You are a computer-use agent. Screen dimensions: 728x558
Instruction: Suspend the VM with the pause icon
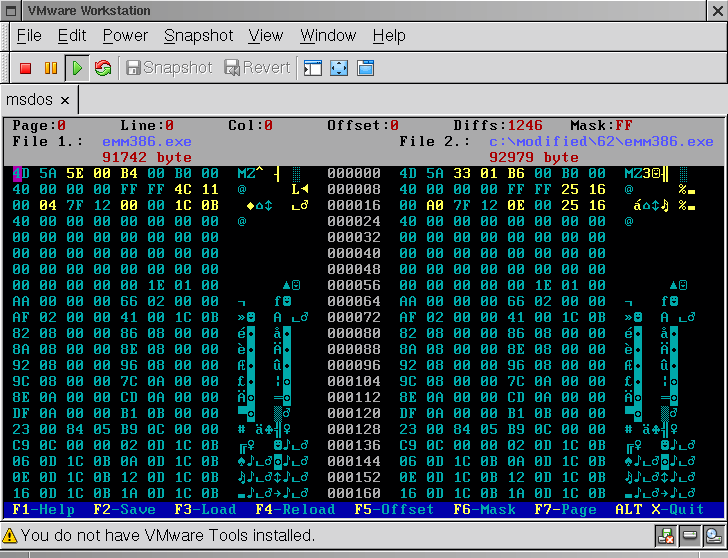coord(51,68)
